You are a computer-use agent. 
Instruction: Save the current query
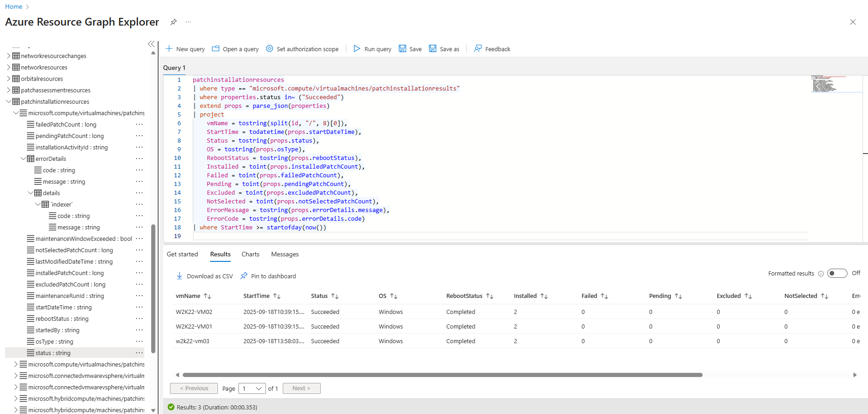(x=410, y=49)
